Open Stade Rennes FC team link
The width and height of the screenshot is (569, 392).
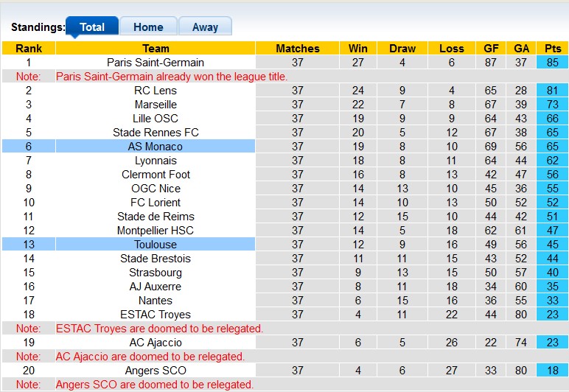coord(156,133)
